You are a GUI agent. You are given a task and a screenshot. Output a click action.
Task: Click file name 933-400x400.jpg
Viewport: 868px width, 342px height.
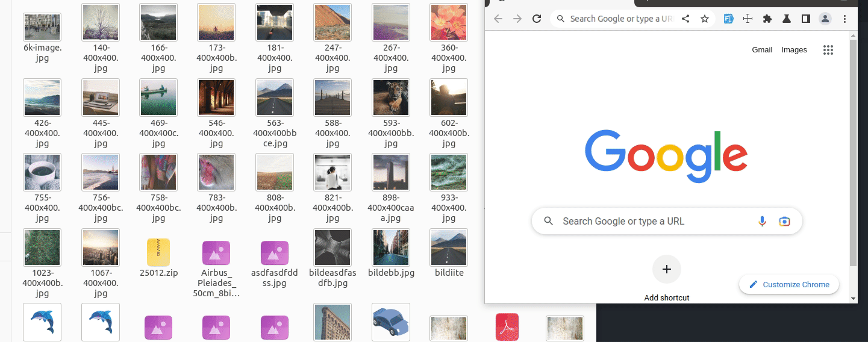pyautogui.click(x=449, y=208)
